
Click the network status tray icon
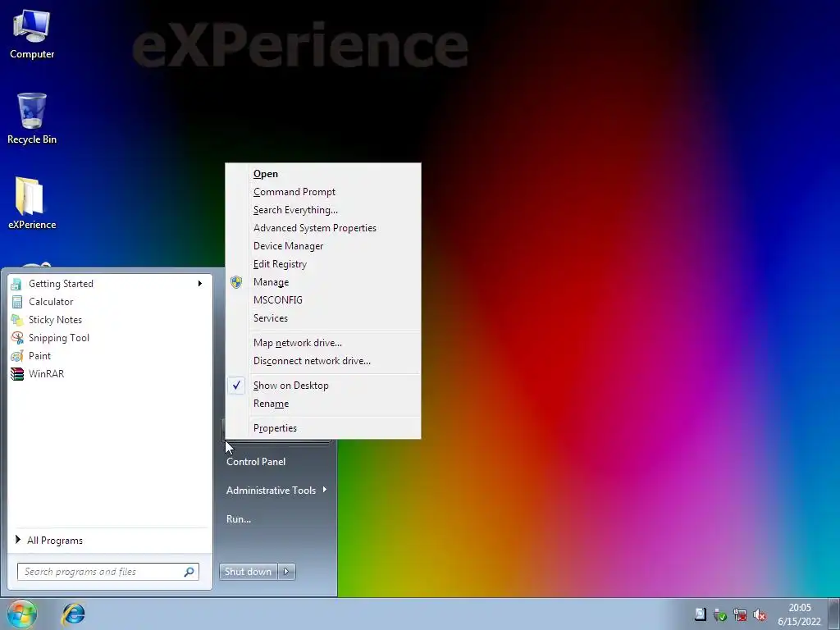(740, 615)
